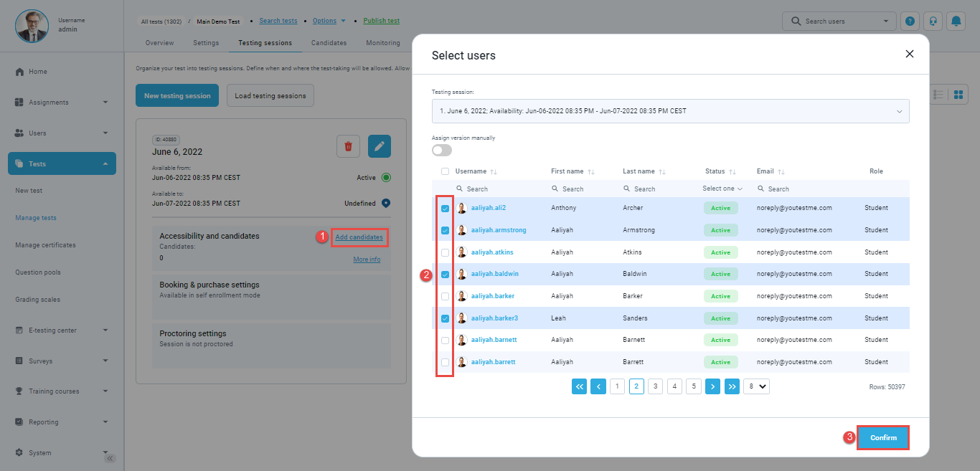Screen dimensions: 980x471
Task: Open the rows per page dropdown
Action: (757, 386)
